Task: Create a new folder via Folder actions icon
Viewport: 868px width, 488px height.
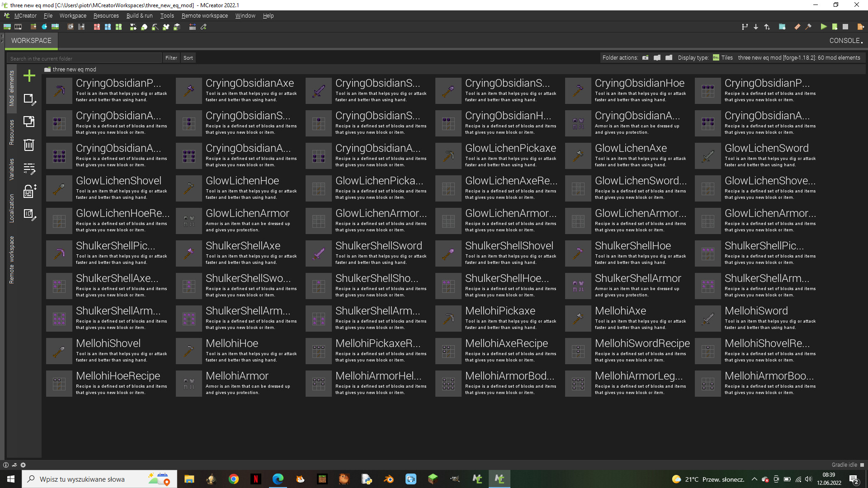Action: click(645, 58)
